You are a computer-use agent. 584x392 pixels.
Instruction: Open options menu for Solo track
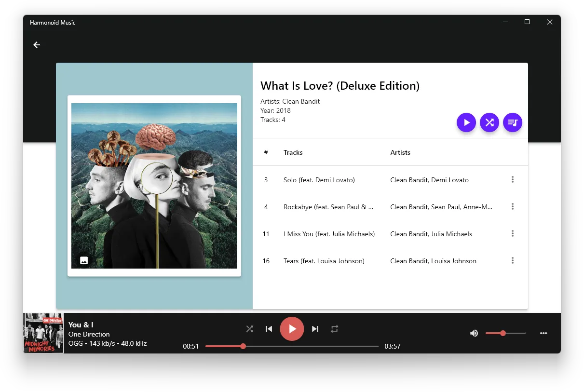pyautogui.click(x=513, y=179)
